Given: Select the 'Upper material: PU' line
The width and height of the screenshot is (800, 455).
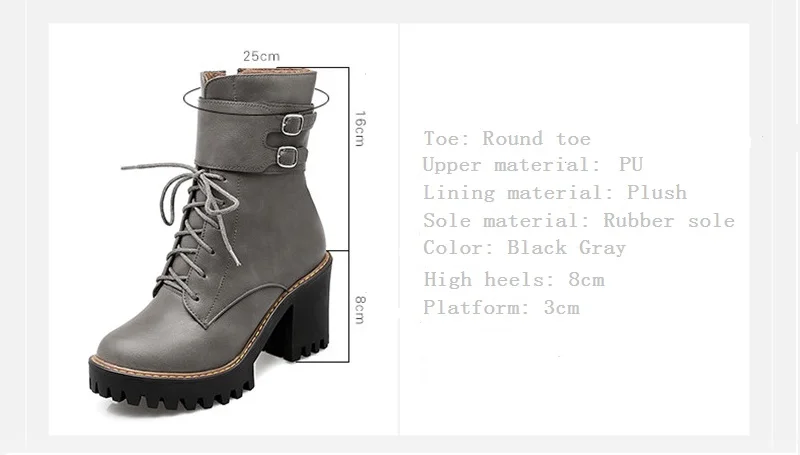Looking at the screenshot, I should pos(533,165).
